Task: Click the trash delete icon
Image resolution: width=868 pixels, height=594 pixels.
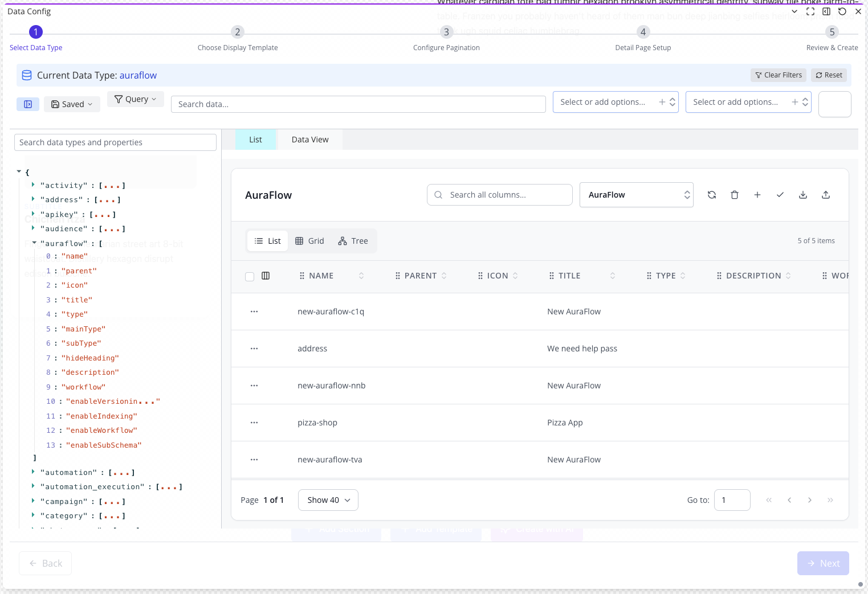Action: click(x=735, y=195)
